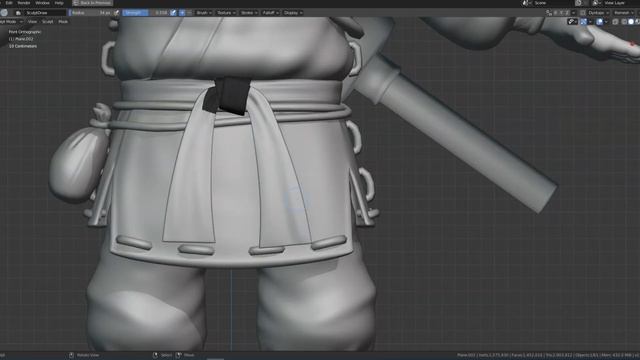Click the scene statistics text in status bar
This screenshot has width=640, height=360.
coord(548,356)
